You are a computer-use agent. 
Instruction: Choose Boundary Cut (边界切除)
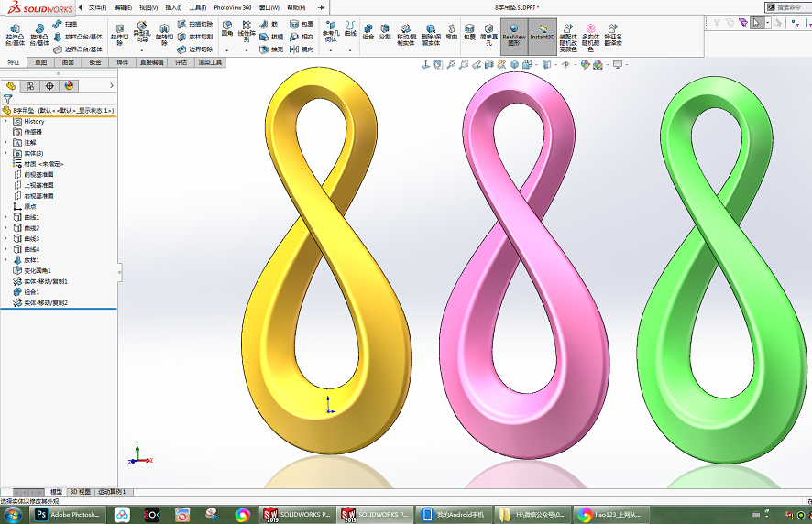click(195, 49)
